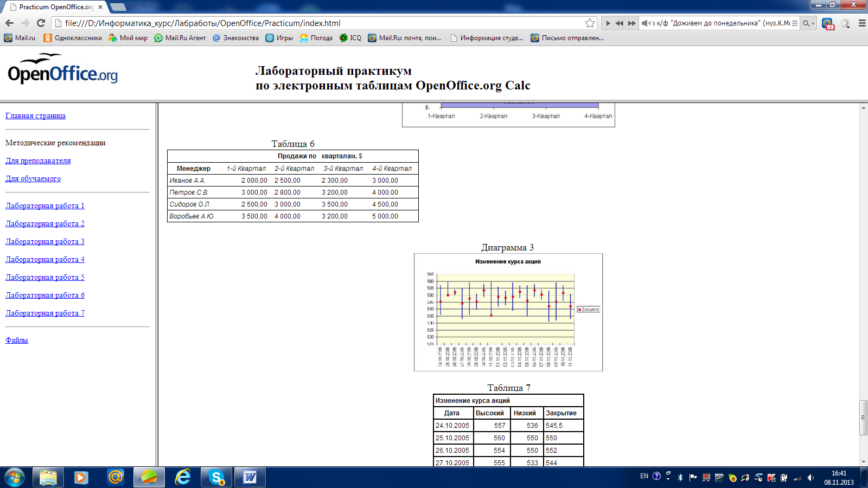Click the page vertical scrollbar thumb

click(863, 418)
